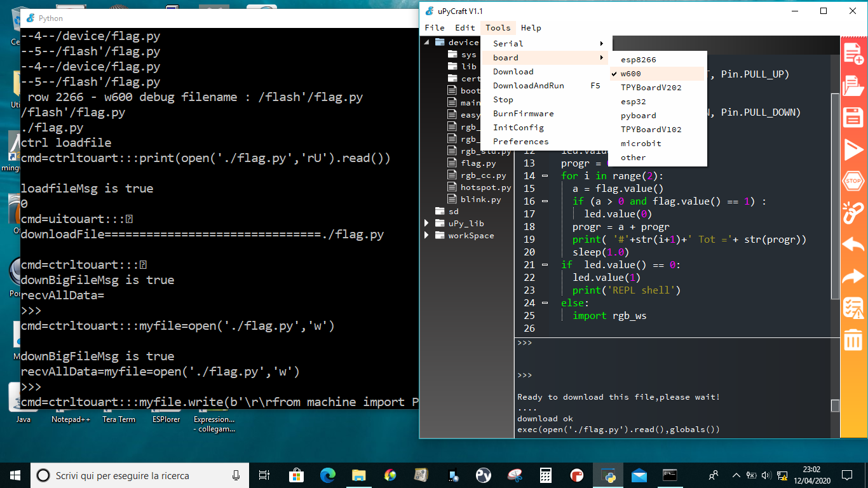Click the Task View taskbar icon
The image size is (868, 488).
(265, 475)
